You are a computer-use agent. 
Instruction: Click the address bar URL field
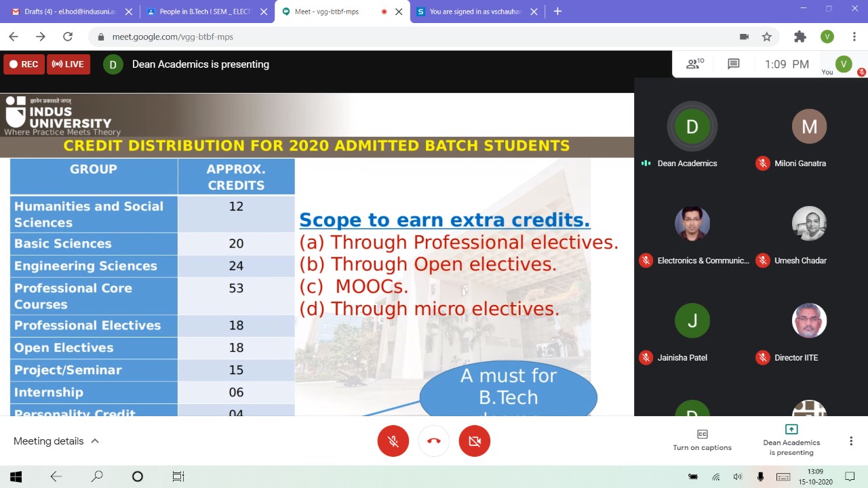point(407,37)
